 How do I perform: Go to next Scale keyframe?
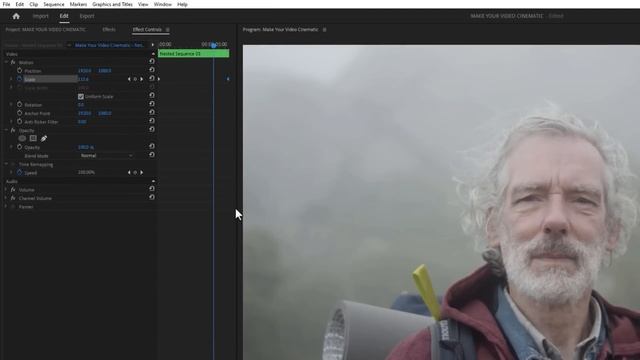click(142, 79)
